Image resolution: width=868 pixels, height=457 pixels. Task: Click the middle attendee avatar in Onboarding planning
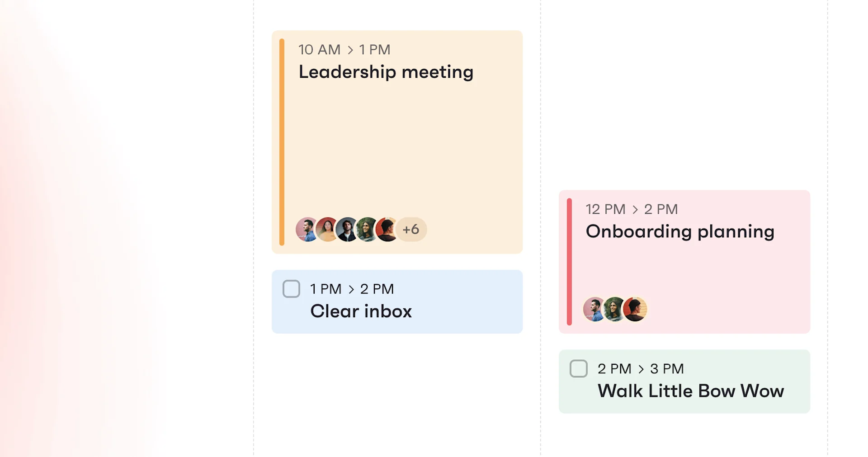615,309
